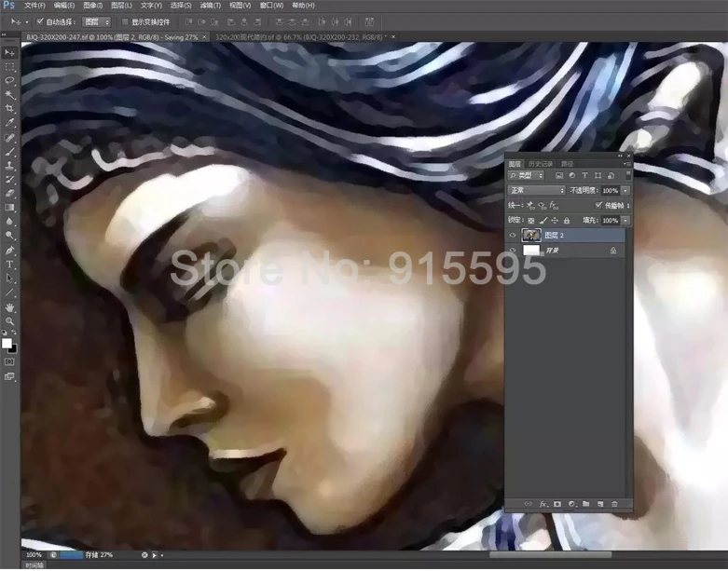Select the Eyedropper tool
This screenshot has height=571, width=728.
point(9,123)
